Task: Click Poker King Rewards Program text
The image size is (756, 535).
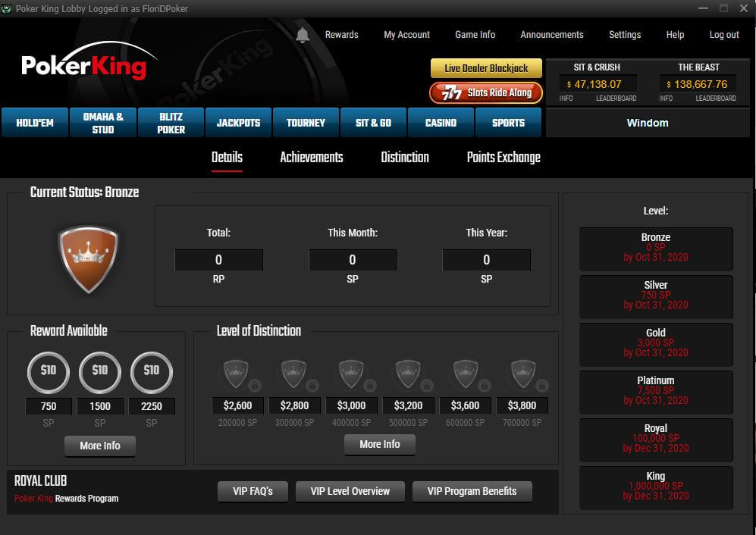Action: pos(66,499)
